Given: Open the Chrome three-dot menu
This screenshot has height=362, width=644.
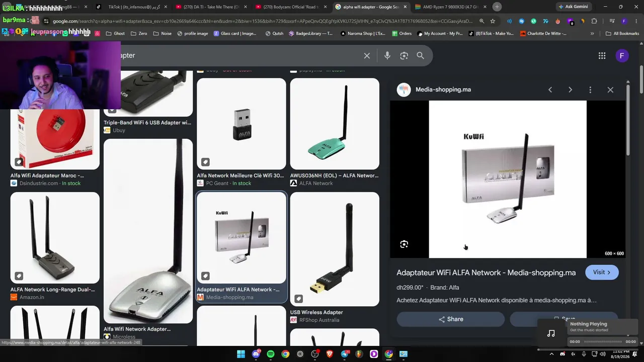Looking at the screenshot, I should (x=635, y=21).
